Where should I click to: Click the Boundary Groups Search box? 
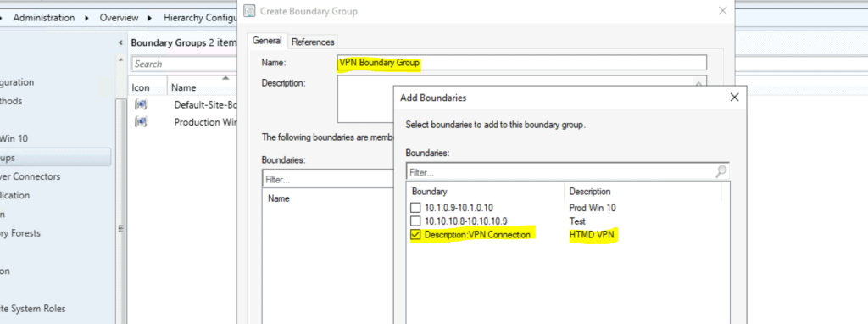(x=184, y=64)
